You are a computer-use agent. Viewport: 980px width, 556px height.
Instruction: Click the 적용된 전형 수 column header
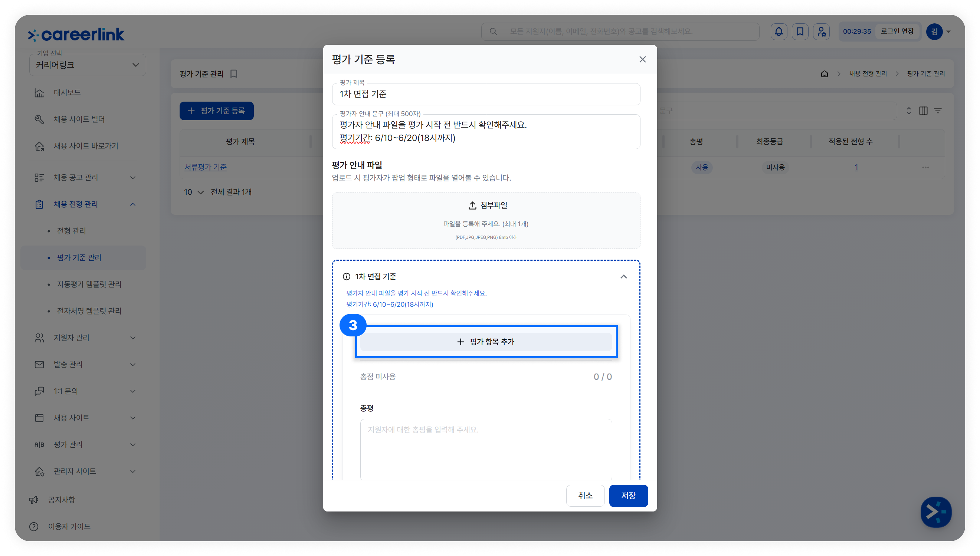(850, 142)
